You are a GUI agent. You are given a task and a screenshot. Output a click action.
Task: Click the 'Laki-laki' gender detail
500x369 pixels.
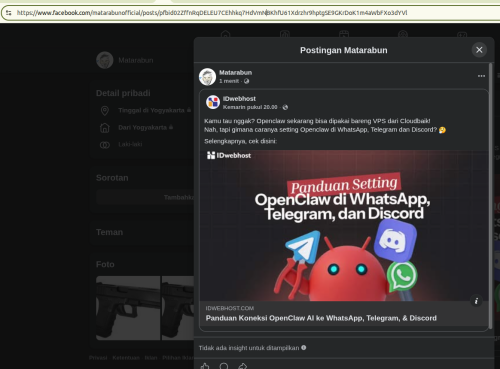(130, 144)
